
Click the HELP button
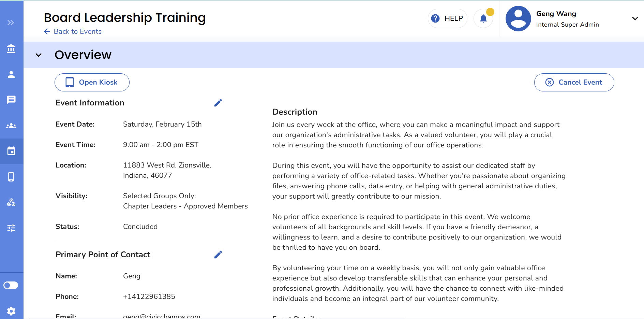coord(447,18)
